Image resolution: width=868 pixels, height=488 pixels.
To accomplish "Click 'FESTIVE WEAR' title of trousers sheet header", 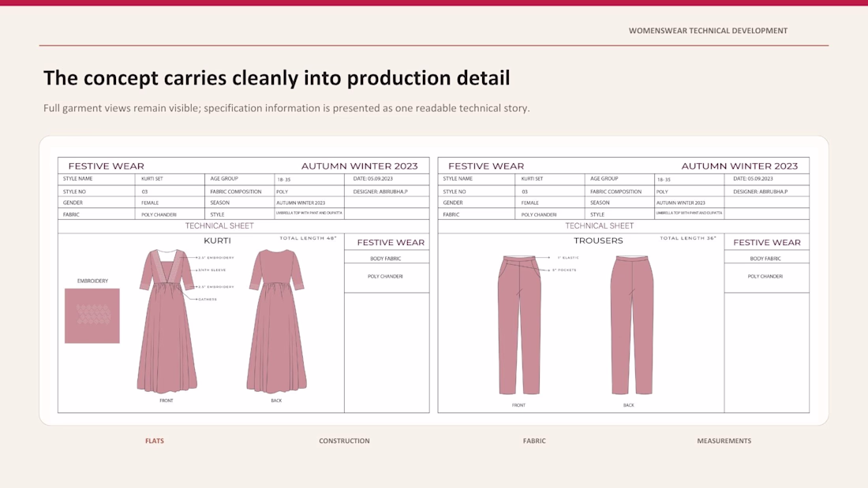I will pyautogui.click(x=486, y=166).
